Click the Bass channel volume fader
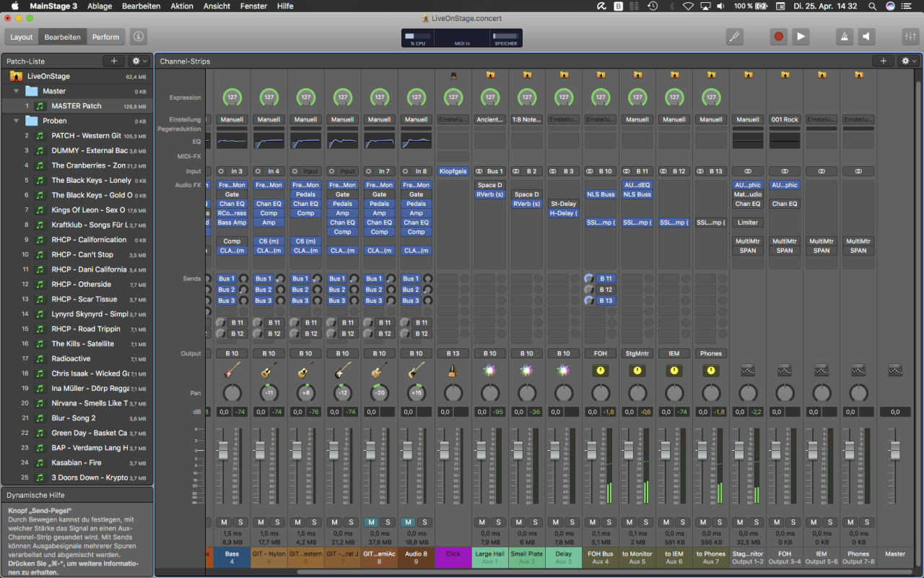 coord(223,451)
